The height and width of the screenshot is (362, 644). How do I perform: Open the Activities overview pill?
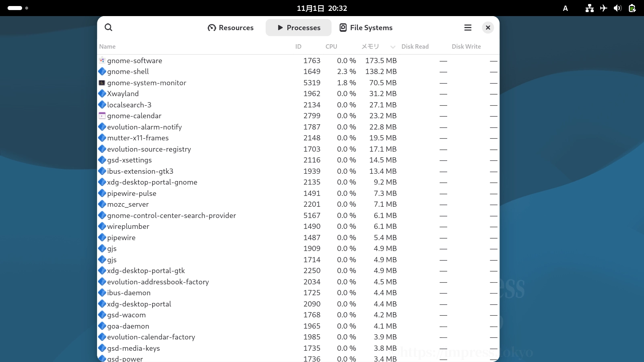point(18,8)
